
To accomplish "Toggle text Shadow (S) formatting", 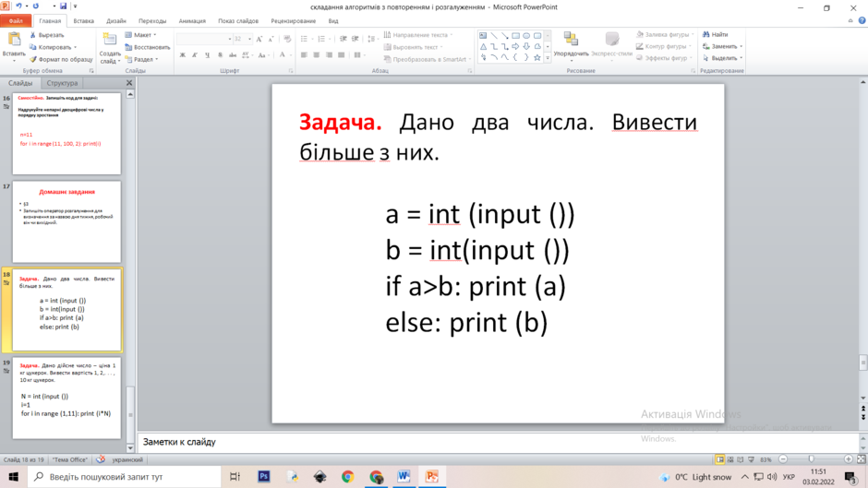I will click(221, 54).
